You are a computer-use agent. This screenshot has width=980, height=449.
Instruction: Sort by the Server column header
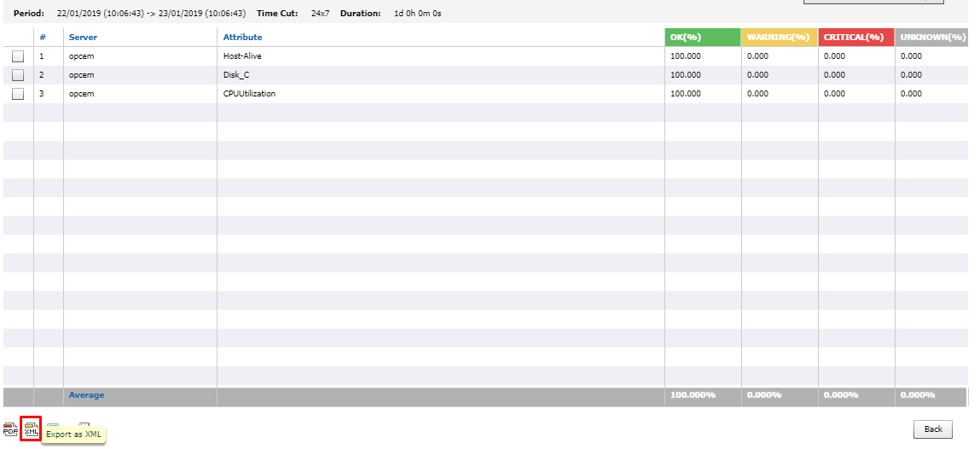point(83,38)
